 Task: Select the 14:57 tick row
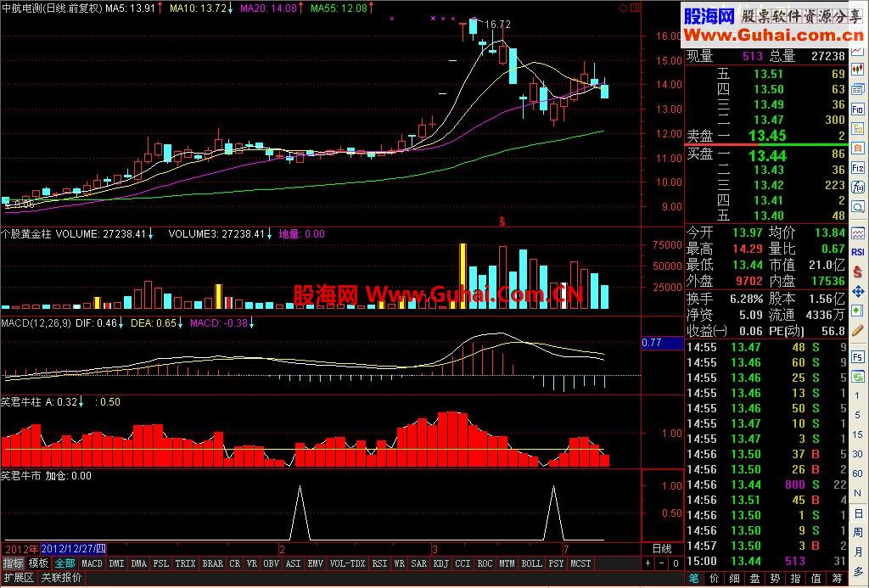(767, 546)
